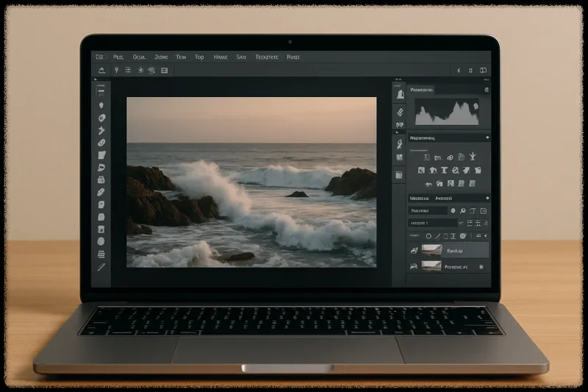This screenshot has height=392, width=588.
Task: Click the target circle icon in the layers lock row
Action: [463, 236]
